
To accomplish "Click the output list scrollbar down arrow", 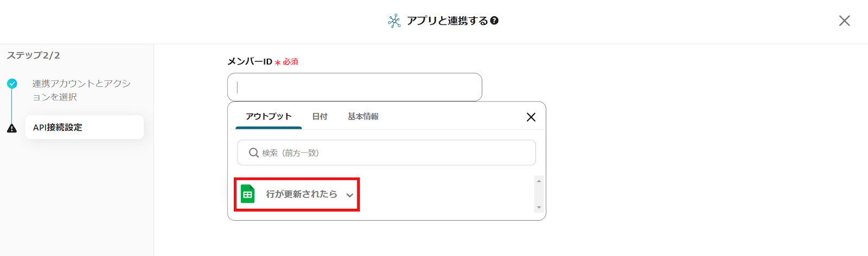I will (x=539, y=207).
